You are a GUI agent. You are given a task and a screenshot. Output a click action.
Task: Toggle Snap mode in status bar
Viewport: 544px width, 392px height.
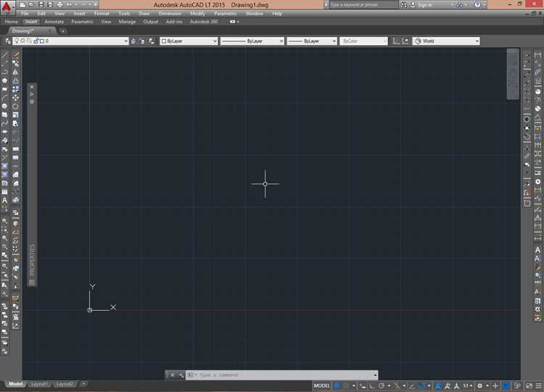(x=346, y=385)
